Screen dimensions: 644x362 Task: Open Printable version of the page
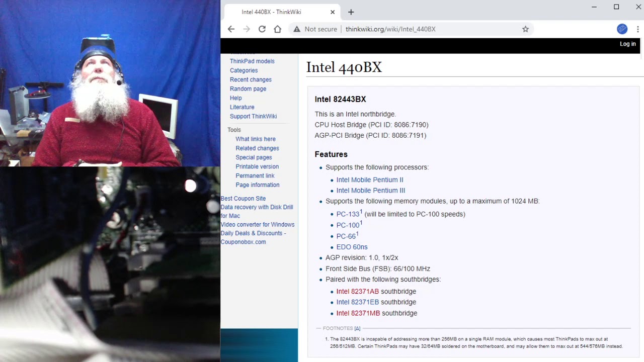pyautogui.click(x=257, y=166)
